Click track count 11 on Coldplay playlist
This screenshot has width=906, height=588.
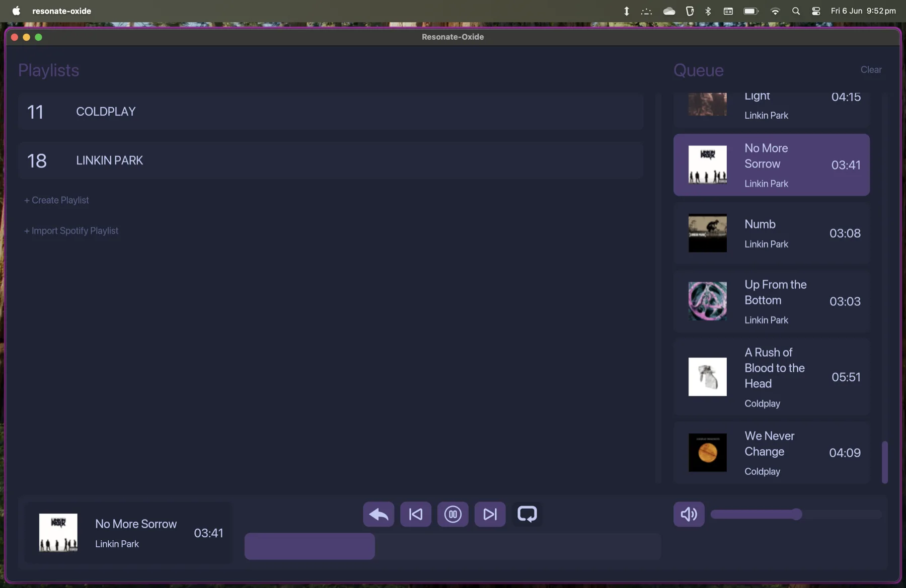point(35,112)
